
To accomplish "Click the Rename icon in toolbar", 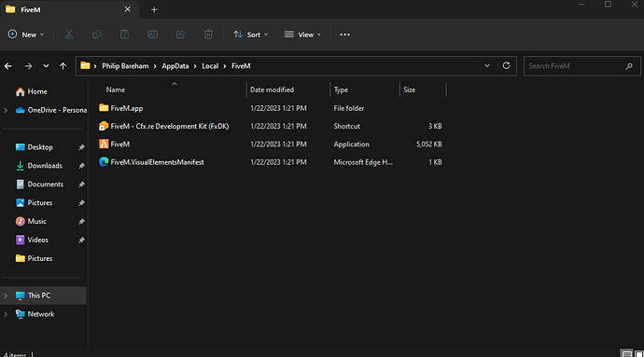I will click(152, 34).
